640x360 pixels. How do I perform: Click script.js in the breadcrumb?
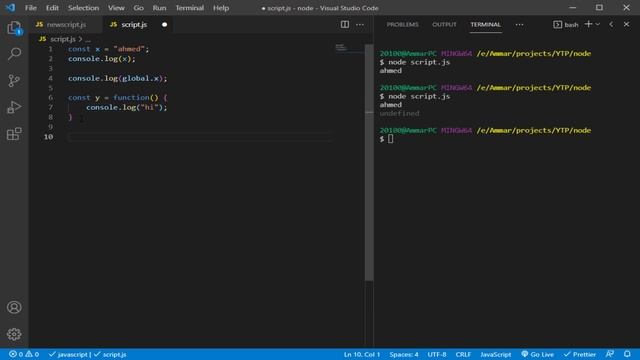tap(63, 39)
